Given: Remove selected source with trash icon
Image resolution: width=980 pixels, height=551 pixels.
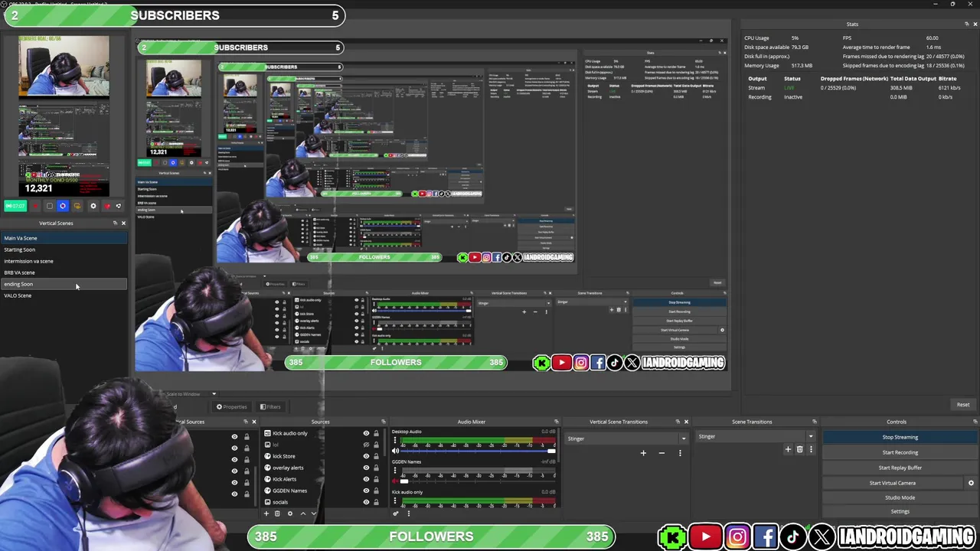Looking at the screenshot, I should click(x=278, y=514).
